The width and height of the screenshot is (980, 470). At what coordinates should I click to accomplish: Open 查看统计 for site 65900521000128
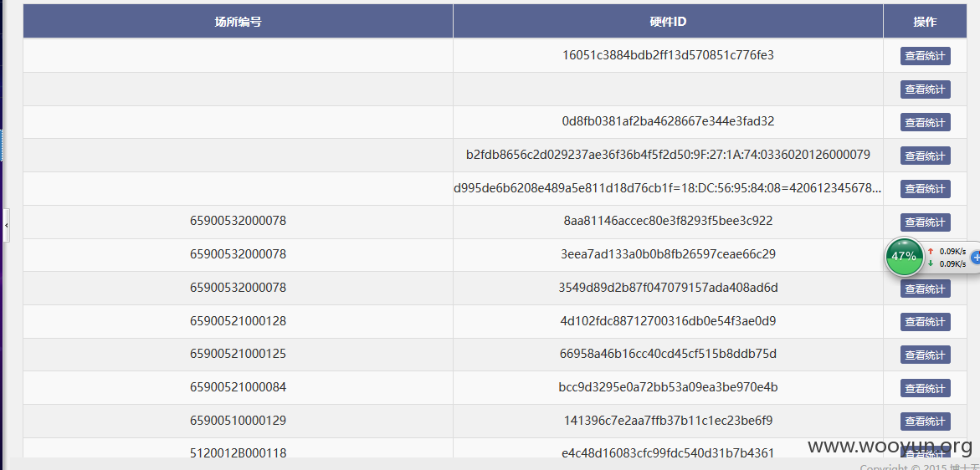pos(925,322)
